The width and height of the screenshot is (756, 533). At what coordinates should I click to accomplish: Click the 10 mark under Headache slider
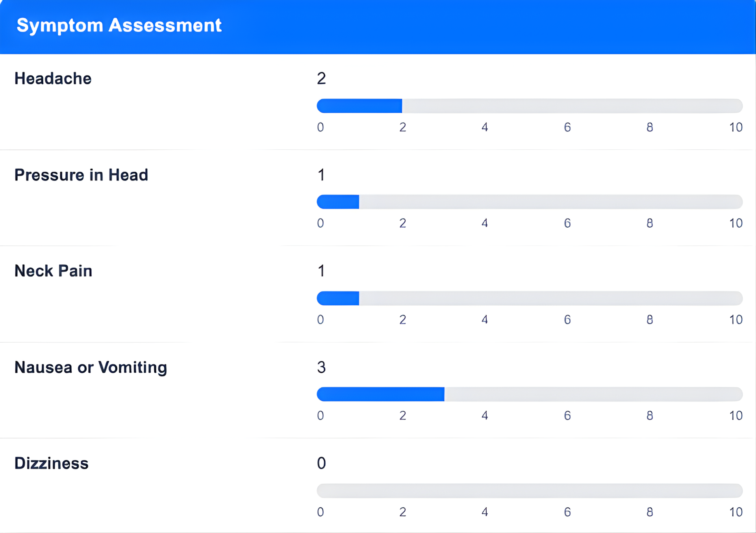pyautogui.click(x=736, y=127)
